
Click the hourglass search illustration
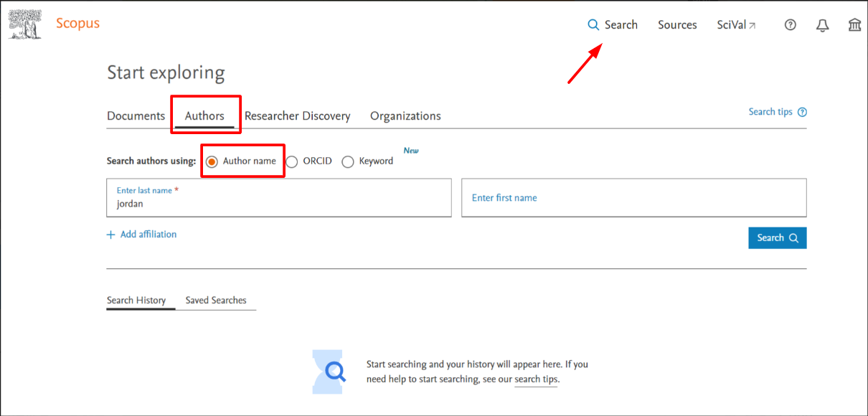pyautogui.click(x=329, y=372)
